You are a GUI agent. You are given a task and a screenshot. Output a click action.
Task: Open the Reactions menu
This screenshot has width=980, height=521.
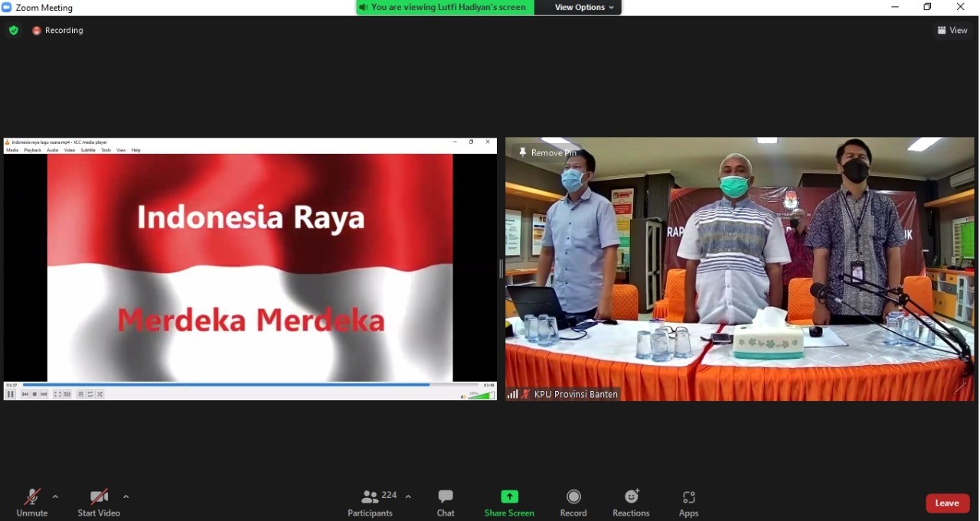[x=631, y=502]
